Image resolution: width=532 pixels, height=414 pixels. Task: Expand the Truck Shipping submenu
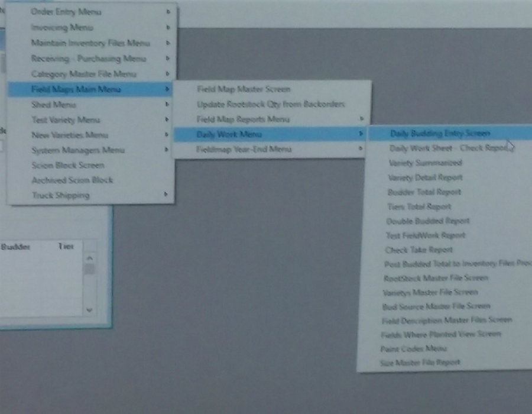(x=60, y=195)
